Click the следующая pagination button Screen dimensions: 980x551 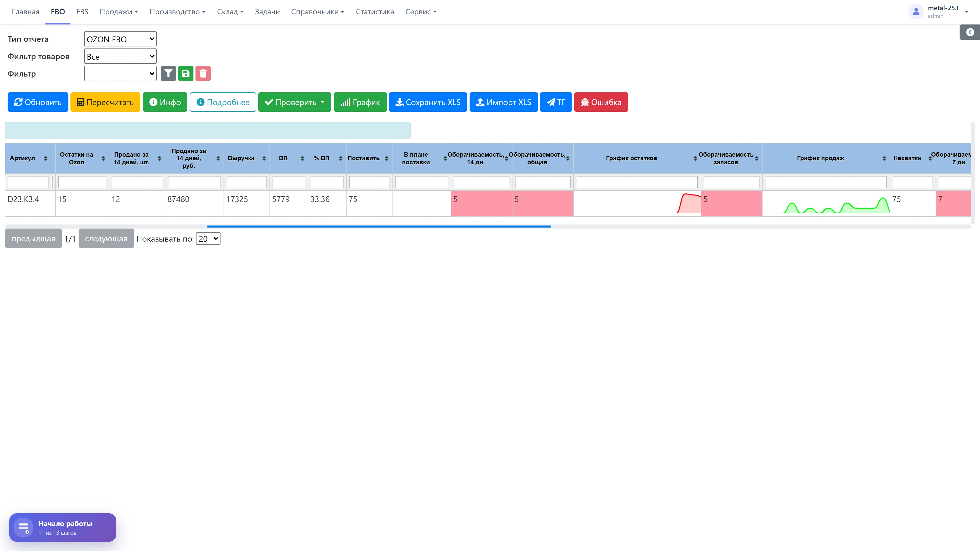[x=106, y=239]
